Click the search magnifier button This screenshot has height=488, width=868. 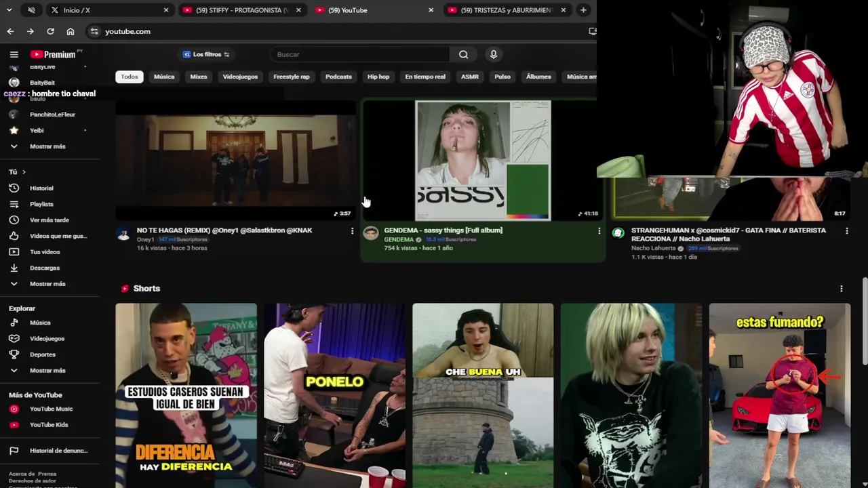point(463,54)
